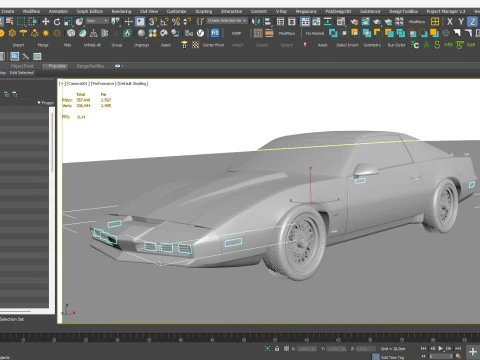Switch to DesignToolBox ribbon tab
This screenshot has width=480, height=360.
90,66
